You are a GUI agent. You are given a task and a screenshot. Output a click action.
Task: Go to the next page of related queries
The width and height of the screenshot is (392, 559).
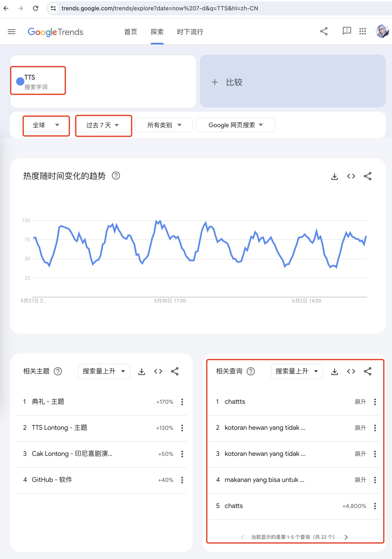coord(346,537)
